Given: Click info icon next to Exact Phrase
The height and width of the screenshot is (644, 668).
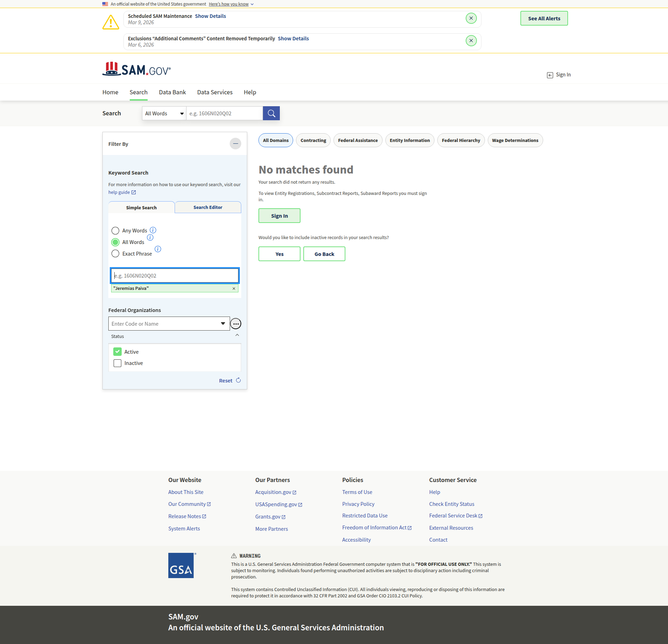Looking at the screenshot, I should (x=158, y=249).
